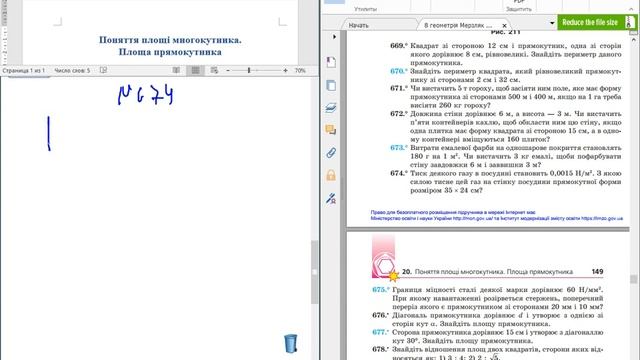Viewport: 640px width, 360px height.
Task: Click exercise number 676 in PDF
Action: tap(380, 315)
